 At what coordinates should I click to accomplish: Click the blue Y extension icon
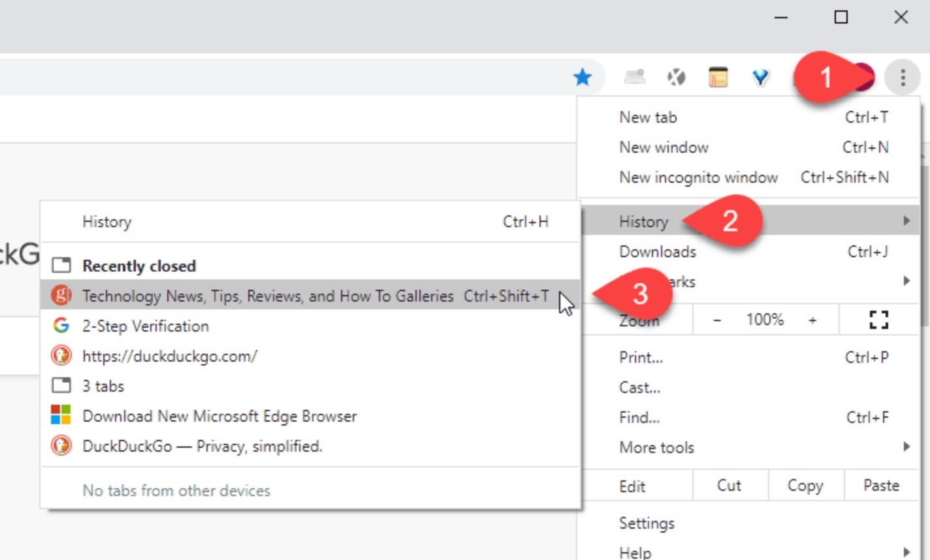[760, 78]
